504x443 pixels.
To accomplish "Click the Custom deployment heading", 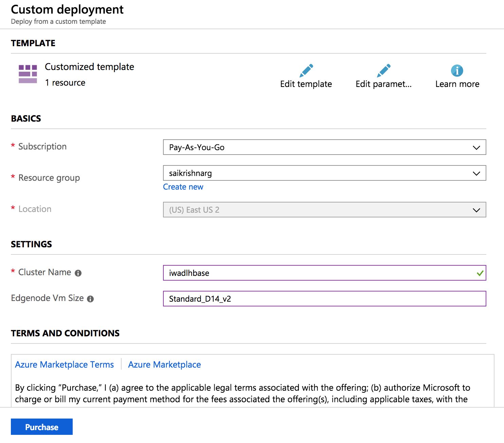I will (x=67, y=10).
